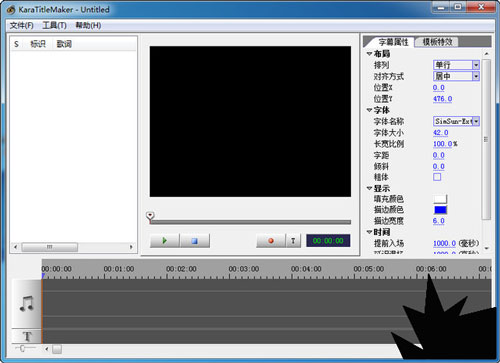Click the 提前入场 value 1000.0
Screen dimensions: 500x363
click(x=444, y=243)
